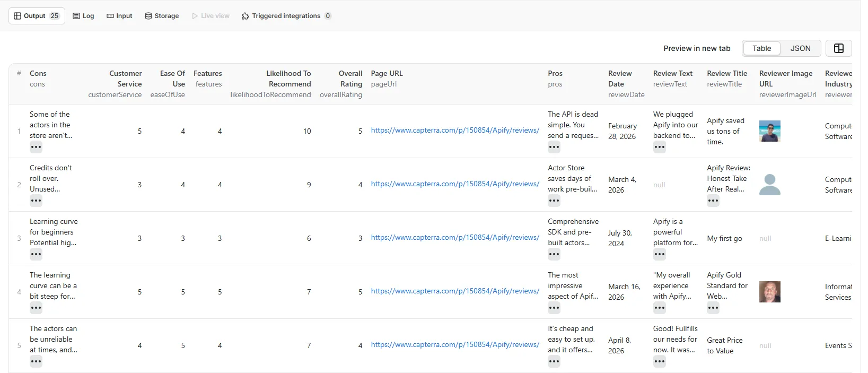Click the 'E-Learni' industry cell

(838, 239)
